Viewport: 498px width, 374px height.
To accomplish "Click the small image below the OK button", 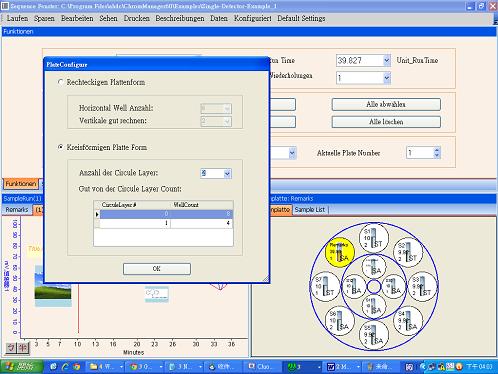I will click(x=157, y=294).
